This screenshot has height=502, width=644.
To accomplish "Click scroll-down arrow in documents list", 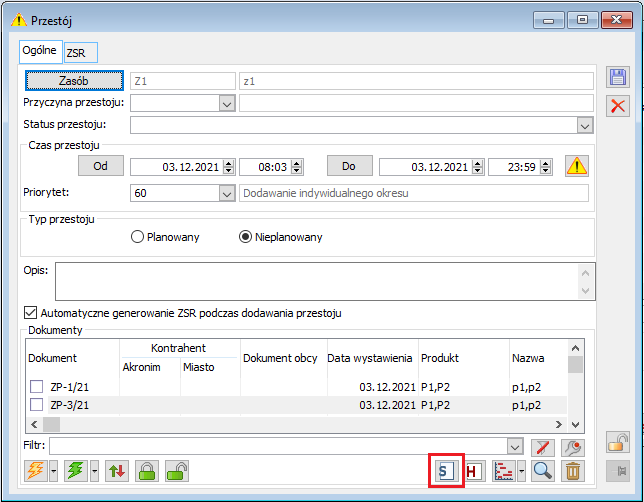I will (575, 424).
